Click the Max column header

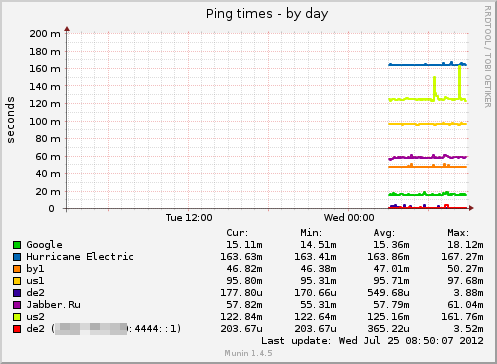tap(458, 233)
